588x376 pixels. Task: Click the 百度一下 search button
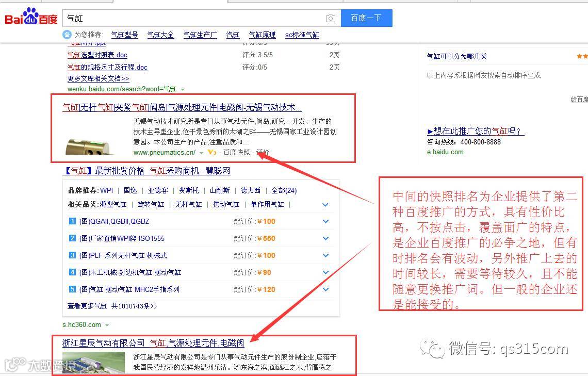pyautogui.click(x=366, y=18)
